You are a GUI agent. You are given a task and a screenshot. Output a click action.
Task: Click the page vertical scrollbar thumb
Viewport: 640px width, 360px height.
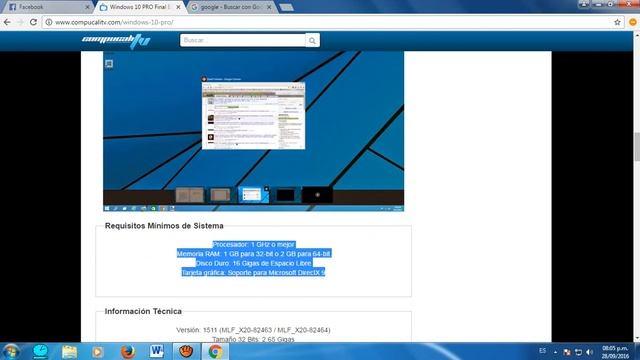point(637,147)
